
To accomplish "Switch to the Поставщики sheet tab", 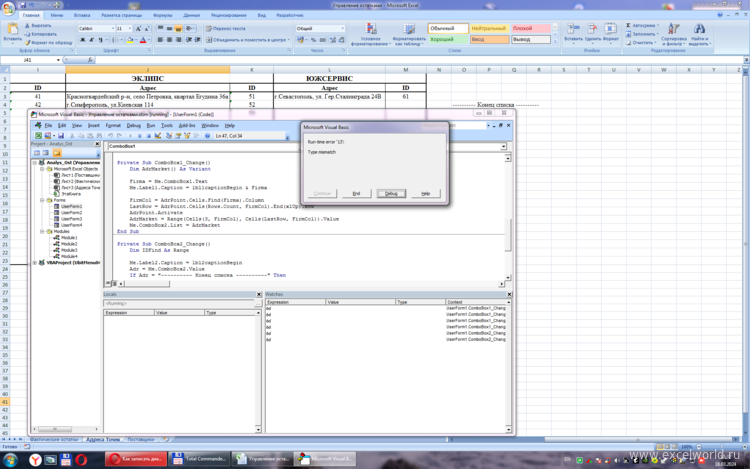I will 141,439.
